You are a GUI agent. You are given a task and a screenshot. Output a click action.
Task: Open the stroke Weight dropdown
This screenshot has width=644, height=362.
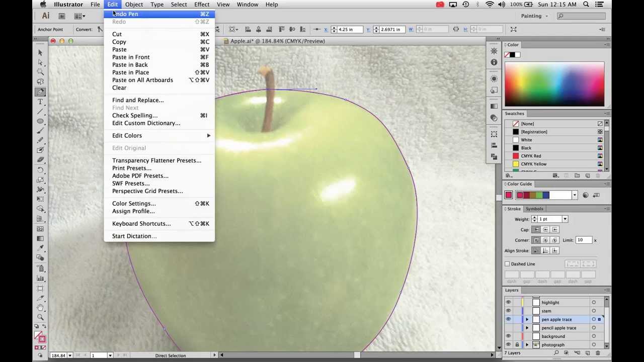(x=565, y=219)
